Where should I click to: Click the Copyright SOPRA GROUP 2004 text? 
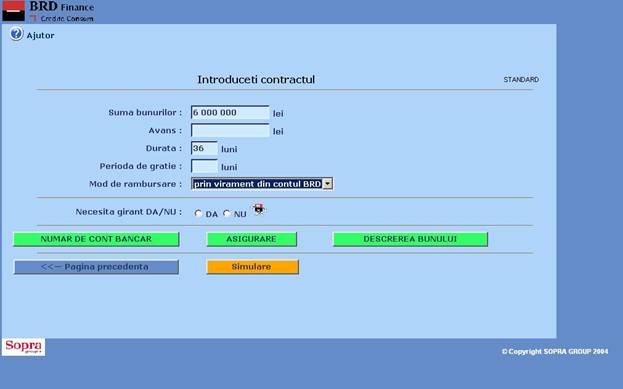pyautogui.click(x=555, y=352)
